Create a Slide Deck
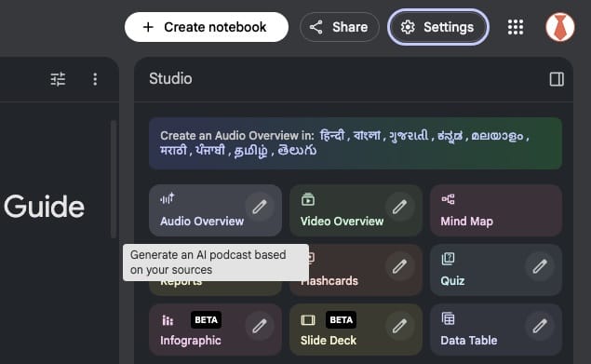Screen dimensions: 591x364 click(356, 330)
